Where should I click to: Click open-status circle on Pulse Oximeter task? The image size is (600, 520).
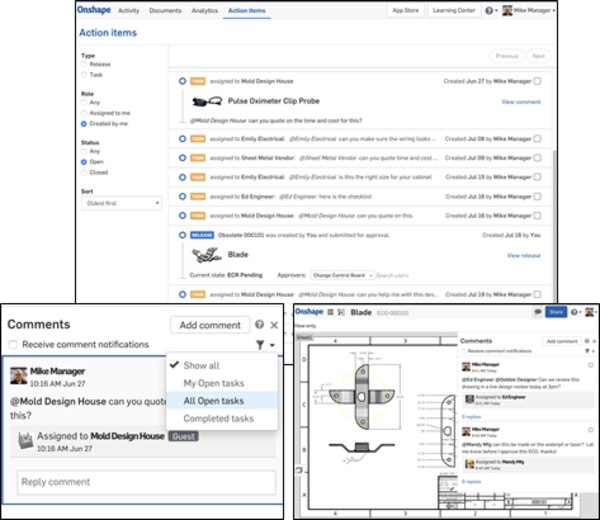183,81
